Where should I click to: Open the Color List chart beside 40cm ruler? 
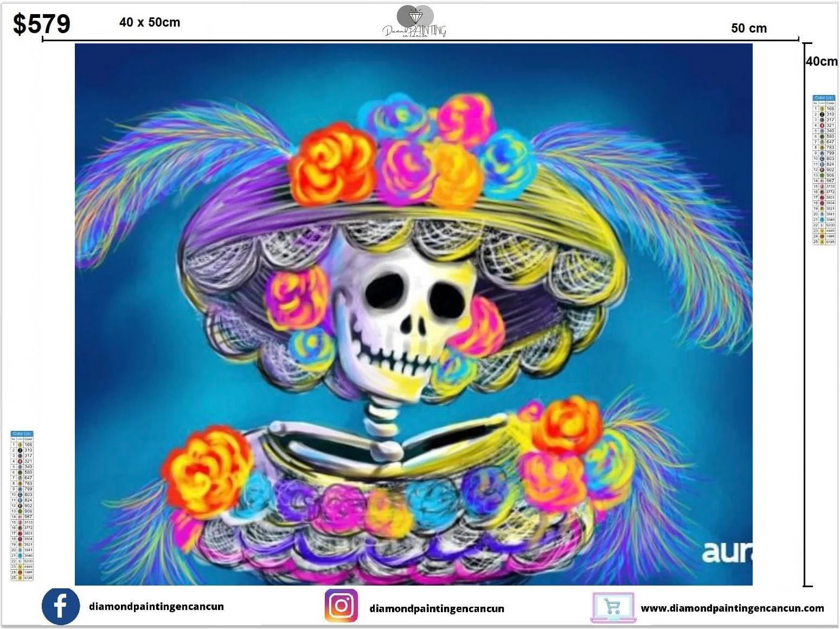(824, 170)
